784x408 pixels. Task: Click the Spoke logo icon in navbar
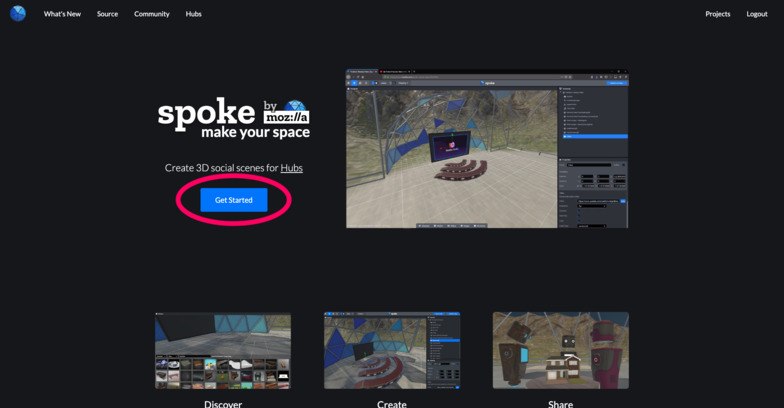(18, 14)
